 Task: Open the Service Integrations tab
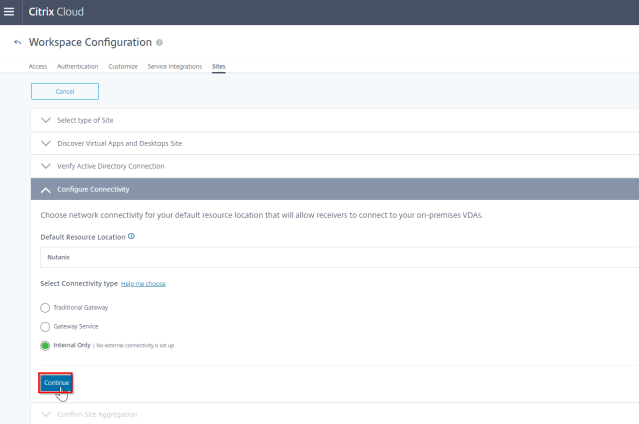[x=173, y=66]
